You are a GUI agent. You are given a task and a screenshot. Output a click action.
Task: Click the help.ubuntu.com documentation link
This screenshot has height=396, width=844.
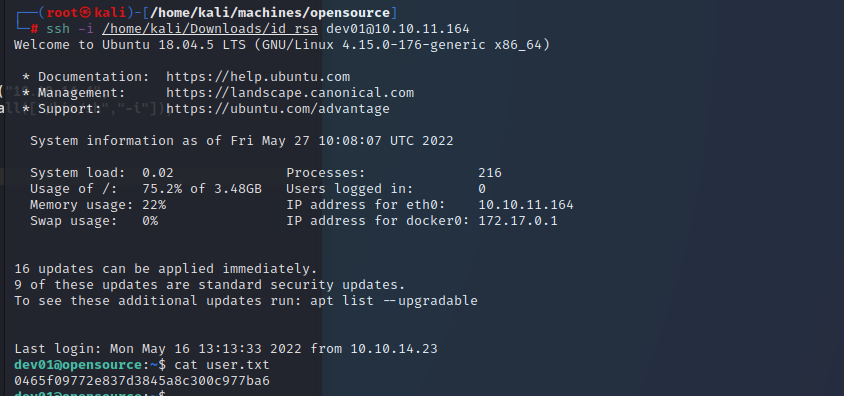258,77
